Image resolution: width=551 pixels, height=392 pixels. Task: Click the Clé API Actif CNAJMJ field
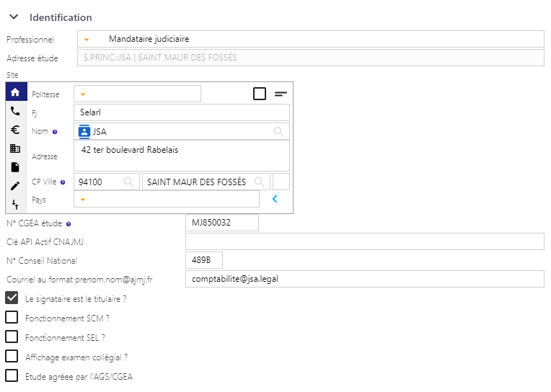pyautogui.click(x=365, y=241)
